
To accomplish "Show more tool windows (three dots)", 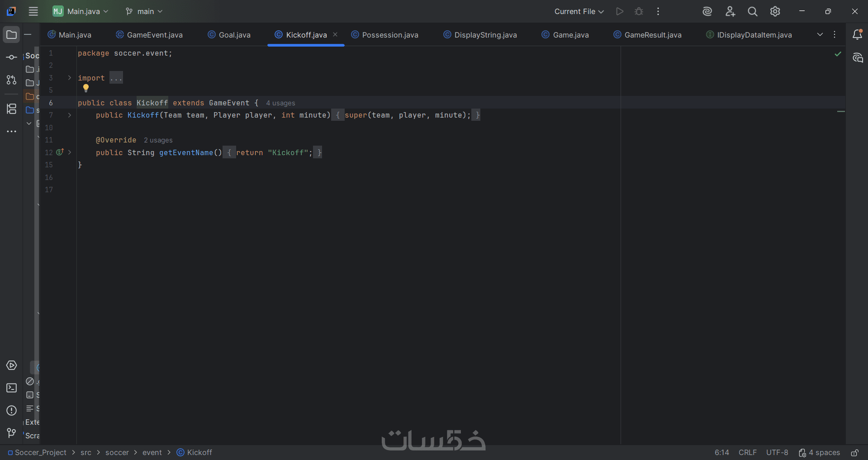I will click(12, 132).
